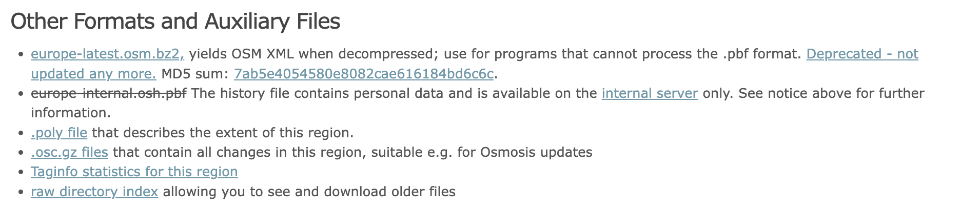Screen dimensions: 980x208
Task: Click the 'MD5 sum:' label text
Action: pos(194,74)
